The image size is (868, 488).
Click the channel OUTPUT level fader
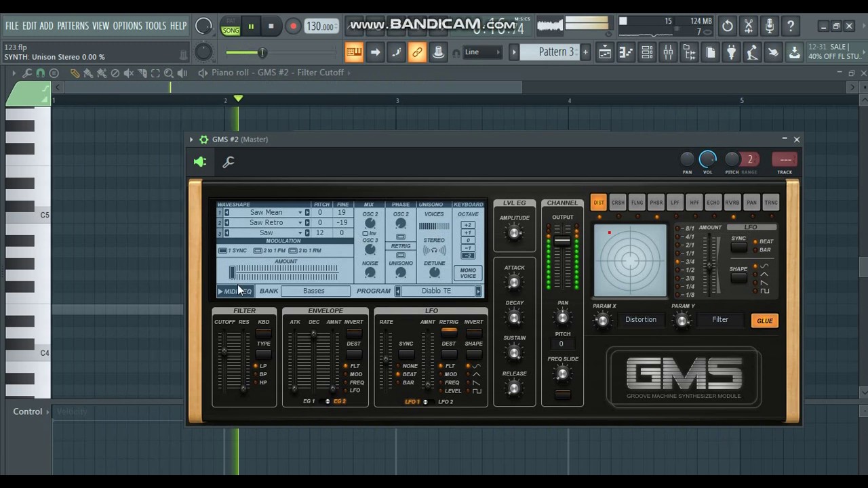click(562, 241)
